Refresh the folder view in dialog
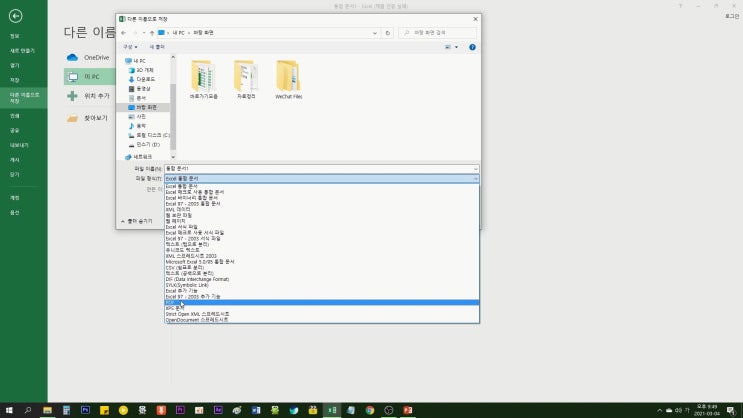The height and width of the screenshot is (418, 743). tap(388, 33)
